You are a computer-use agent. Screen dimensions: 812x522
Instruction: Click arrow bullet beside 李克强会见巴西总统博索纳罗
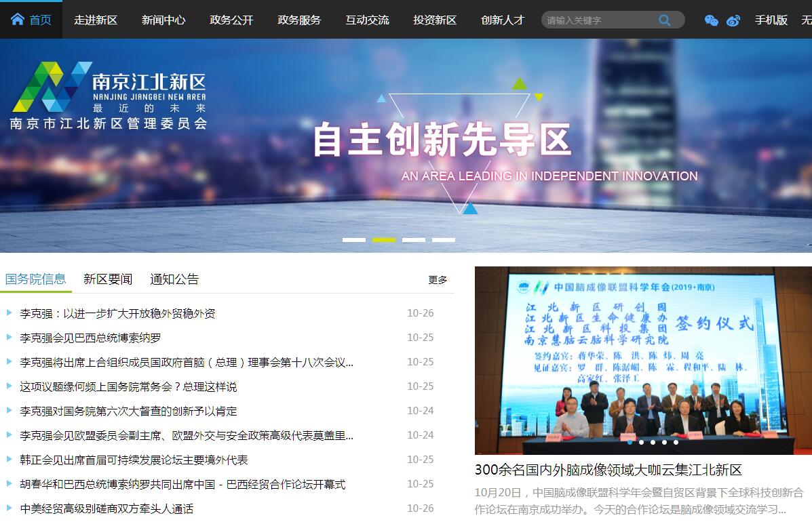[x=9, y=337]
